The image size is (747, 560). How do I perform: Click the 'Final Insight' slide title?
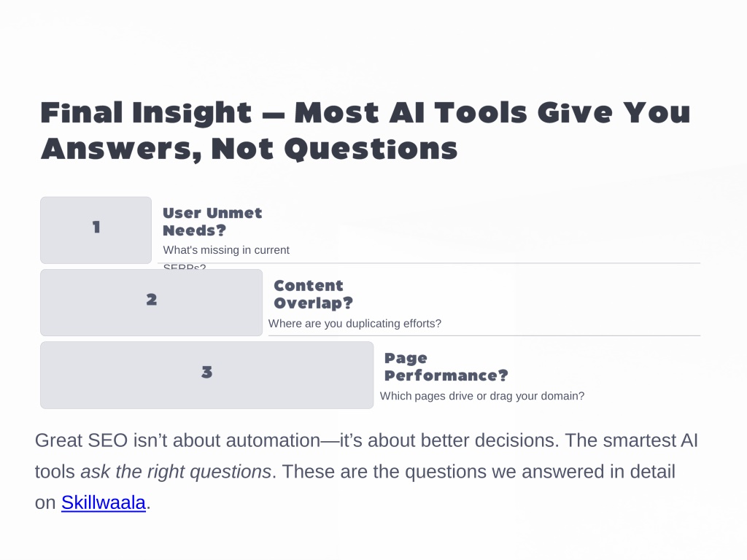point(365,131)
